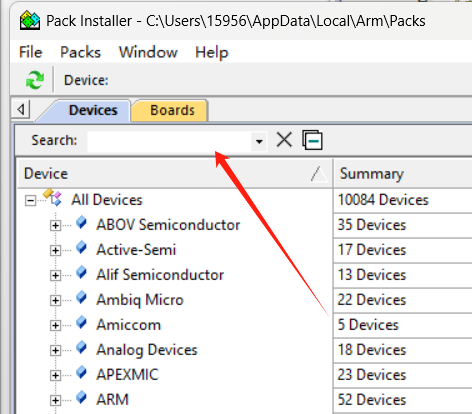Click the '13 Devices' summary cell
Screen dimensions: 472x414
point(403,275)
